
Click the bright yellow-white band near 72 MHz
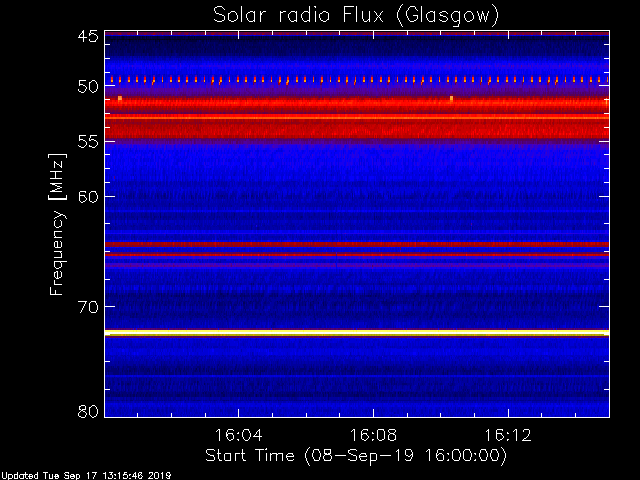357,333
